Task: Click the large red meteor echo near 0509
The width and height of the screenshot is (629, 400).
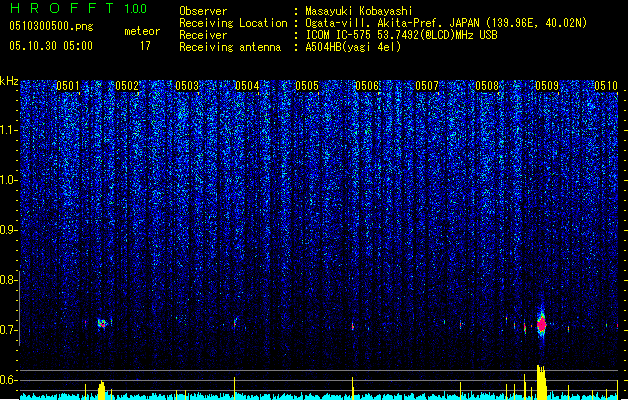Action: tap(542, 323)
